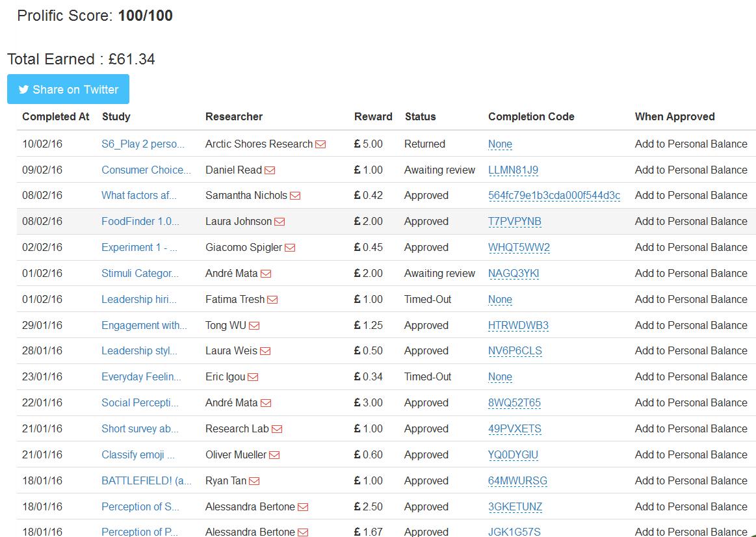Click the 10/02/16 date cell
The width and height of the screenshot is (756, 537).
coord(42,144)
